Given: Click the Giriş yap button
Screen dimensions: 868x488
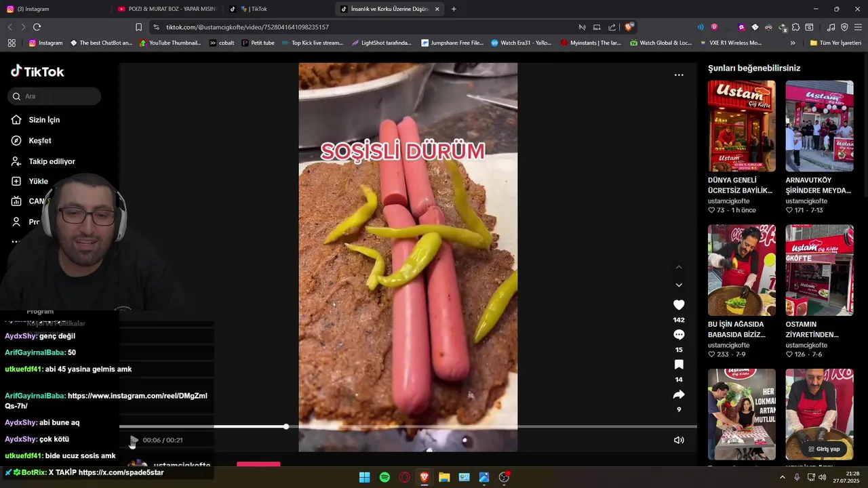Looking at the screenshot, I should click(823, 449).
